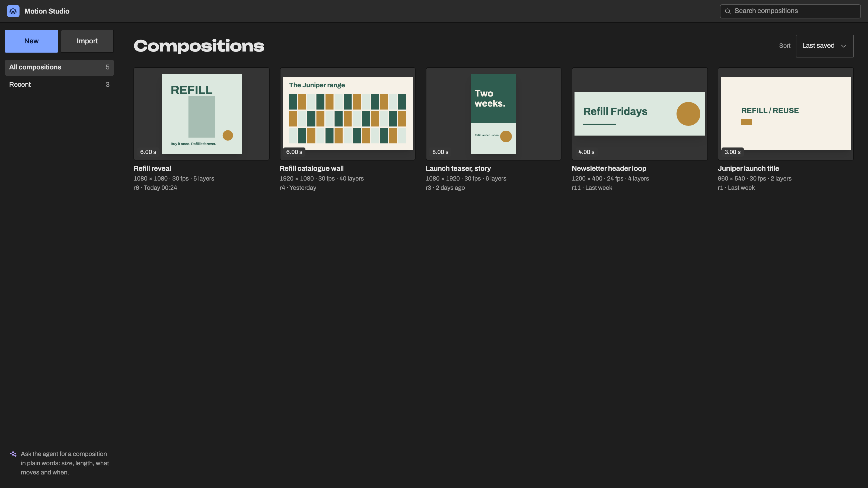Image resolution: width=868 pixels, height=488 pixels.
Task: Click the Juniper launch title name
Action: point(748,168)
